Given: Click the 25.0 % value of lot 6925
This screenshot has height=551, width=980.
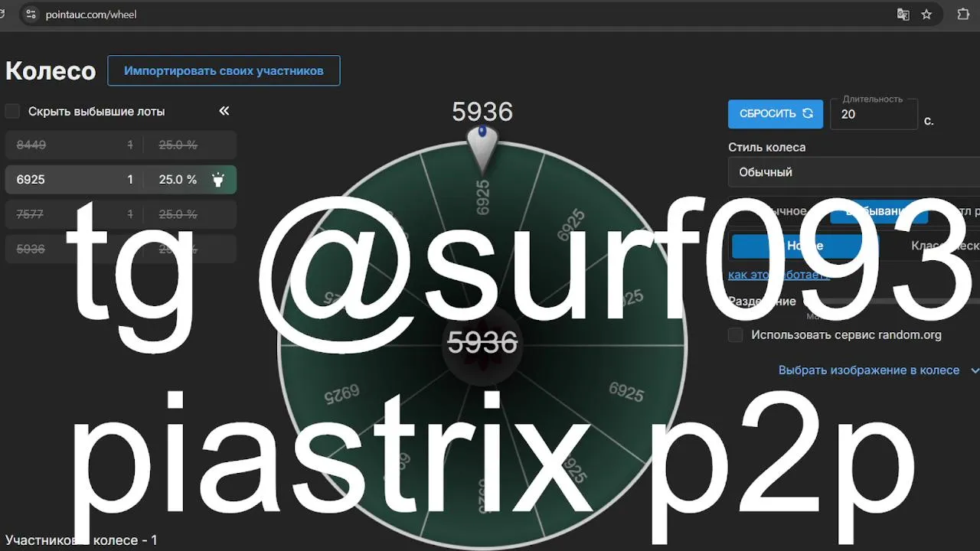Looking at the screenshot, I should [178, 180].
